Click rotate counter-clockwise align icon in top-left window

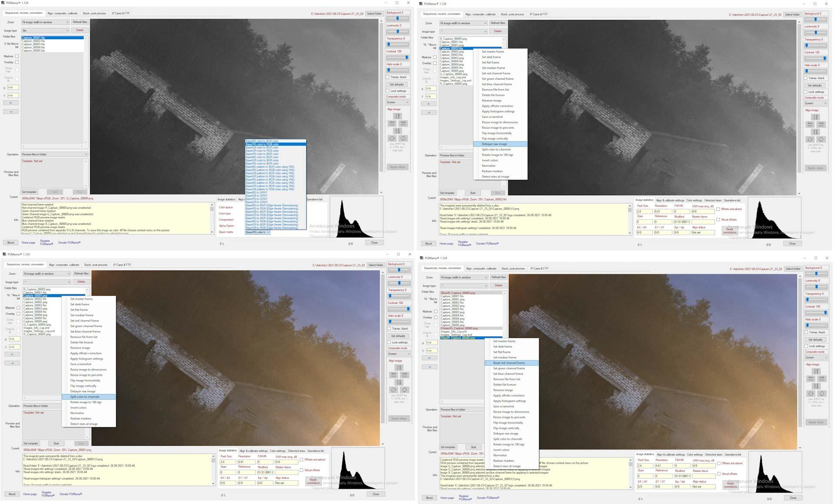392,138
